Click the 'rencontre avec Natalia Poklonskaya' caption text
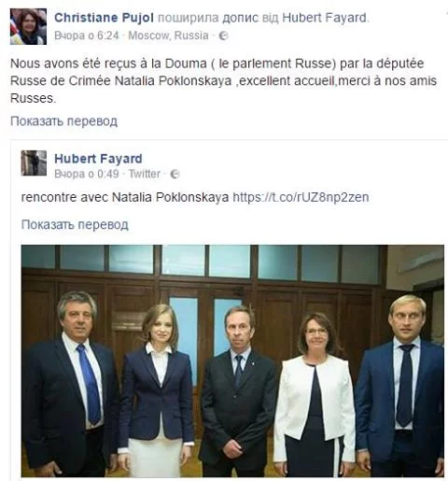This screenshot has height=481, width=448. click(125, 197)
